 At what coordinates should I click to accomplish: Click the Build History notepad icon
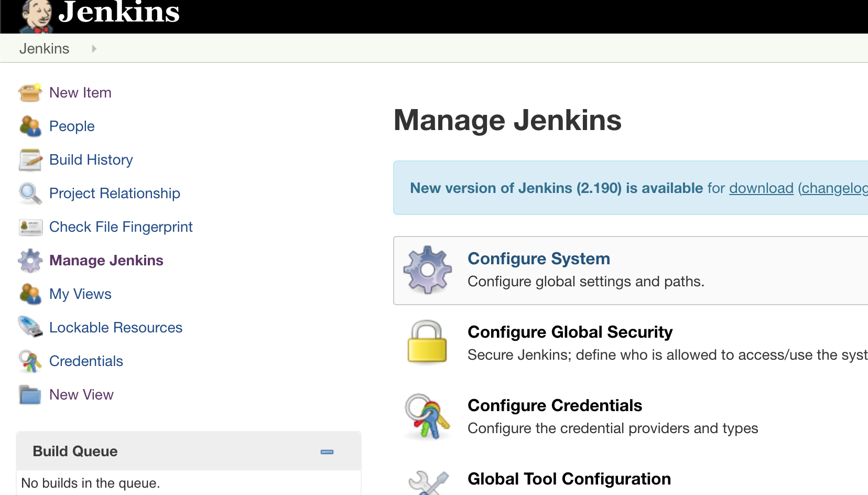coord(30,160)
